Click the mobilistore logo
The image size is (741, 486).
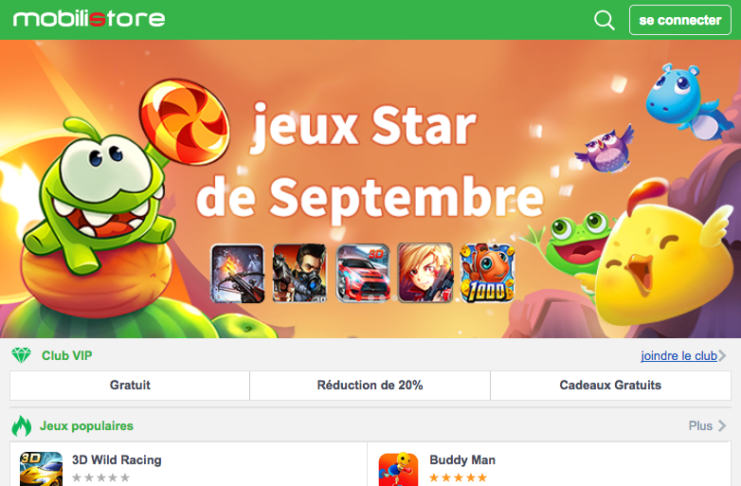pyautogui.click(x=89, y=19)
